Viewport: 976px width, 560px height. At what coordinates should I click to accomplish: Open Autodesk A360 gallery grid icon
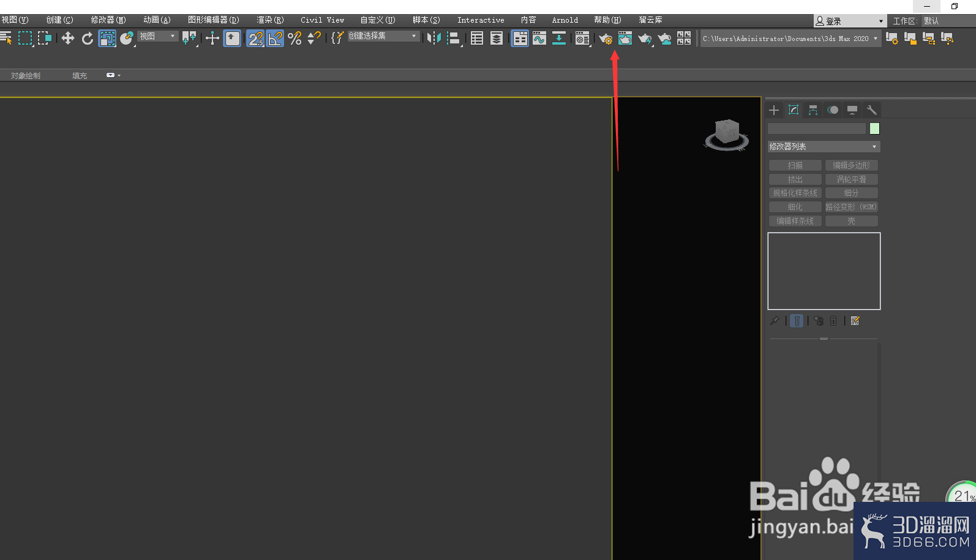point(684,39)
